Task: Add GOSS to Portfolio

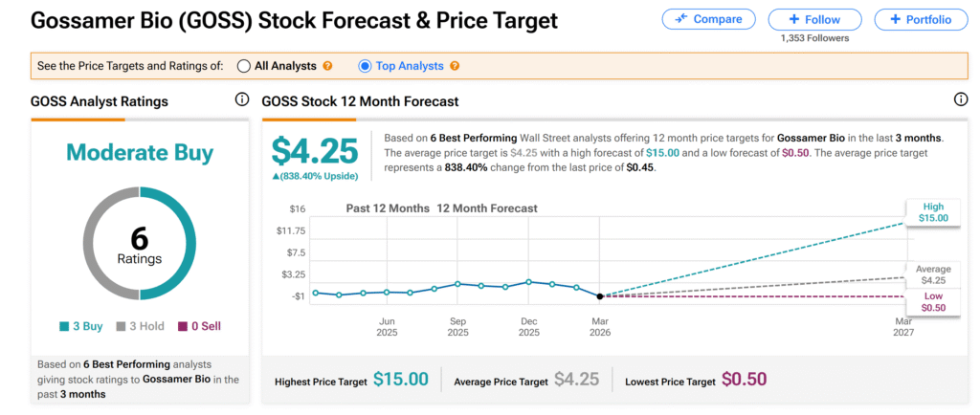Action: coord(920,19)
